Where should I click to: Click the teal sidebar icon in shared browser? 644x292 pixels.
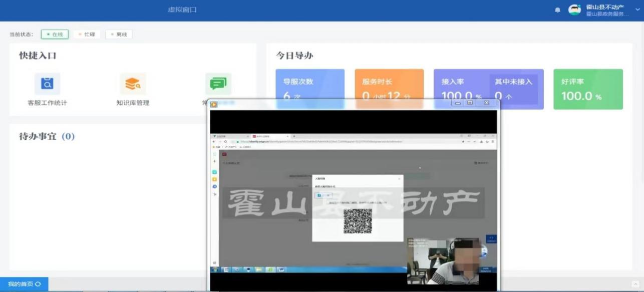pyautogui.click(x=214, y=172)
